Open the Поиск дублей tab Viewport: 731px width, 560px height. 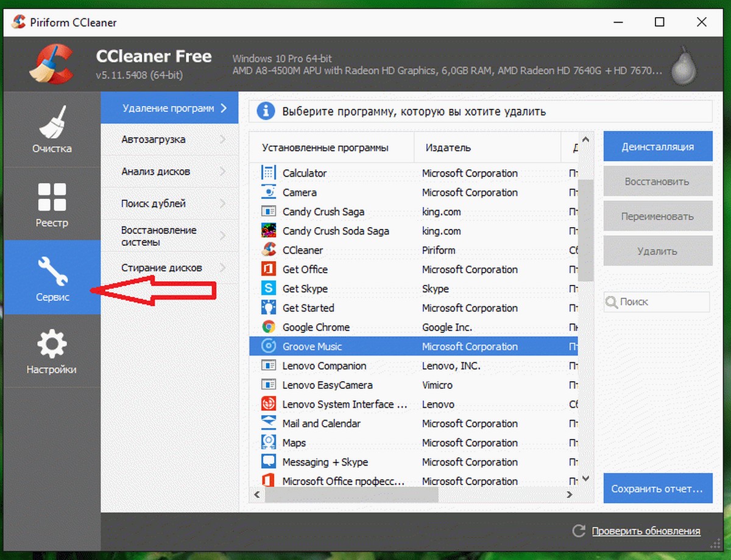coord(169,203)
